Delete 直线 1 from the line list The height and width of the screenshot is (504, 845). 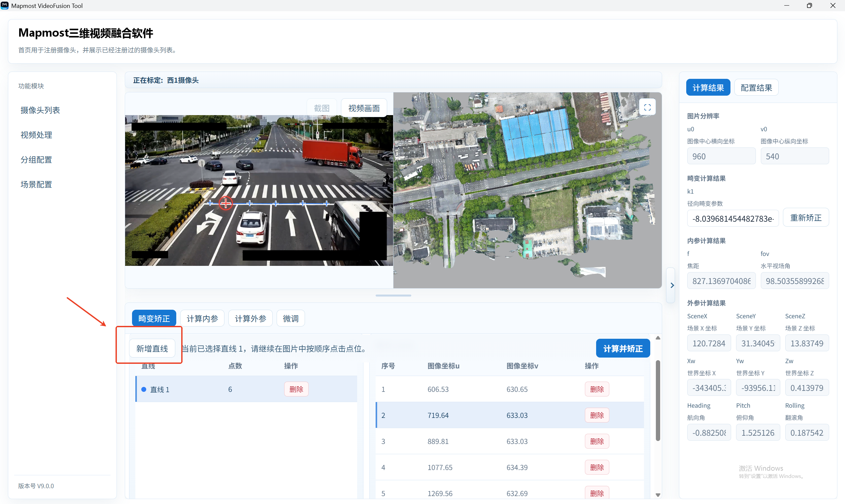pyautogui.click(x=296, y=389)
